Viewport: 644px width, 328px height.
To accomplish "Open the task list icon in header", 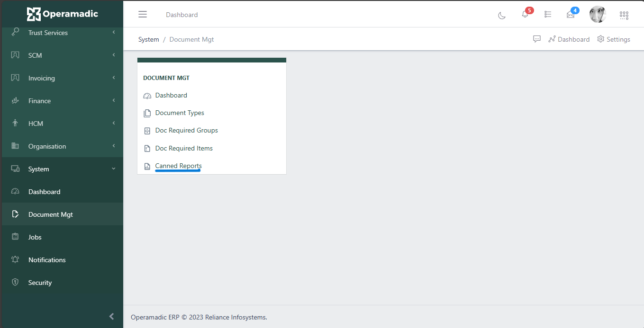I will click(x=548, y=14).
